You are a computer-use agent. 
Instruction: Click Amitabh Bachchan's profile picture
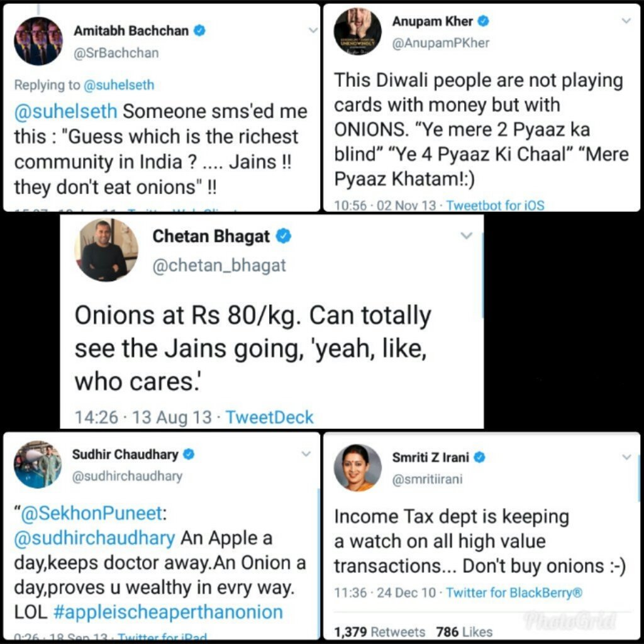pos(38,41)
